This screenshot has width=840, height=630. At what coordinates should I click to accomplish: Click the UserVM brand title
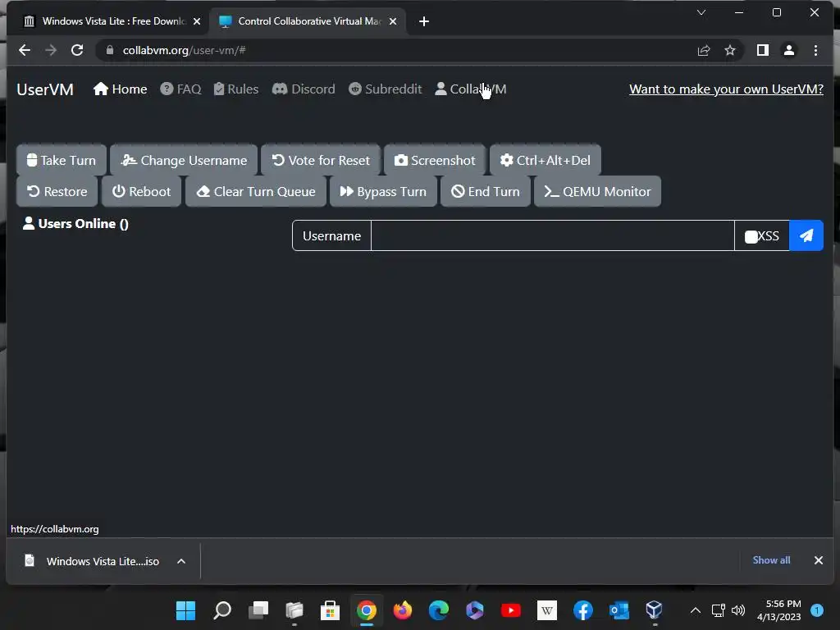(45, 89)
